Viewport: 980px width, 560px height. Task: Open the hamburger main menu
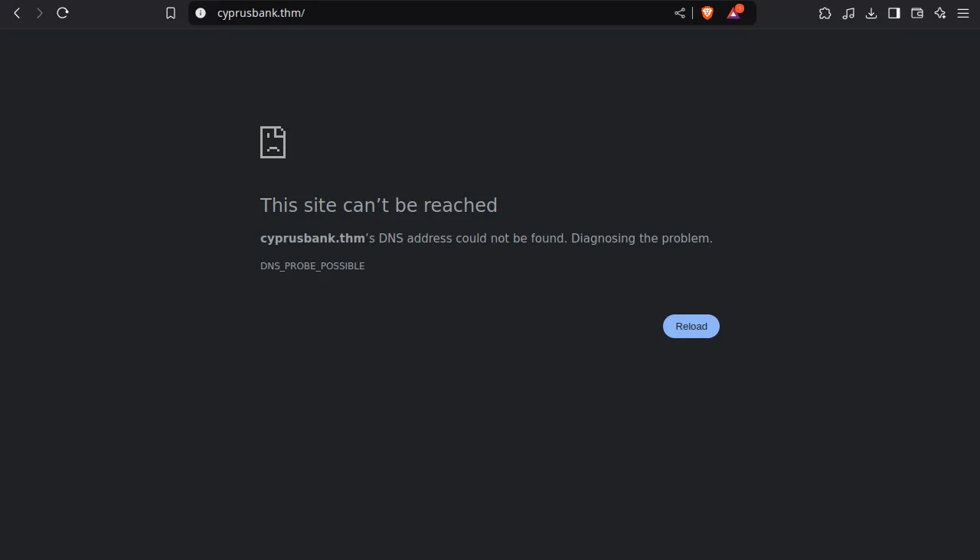pos(963,13)
